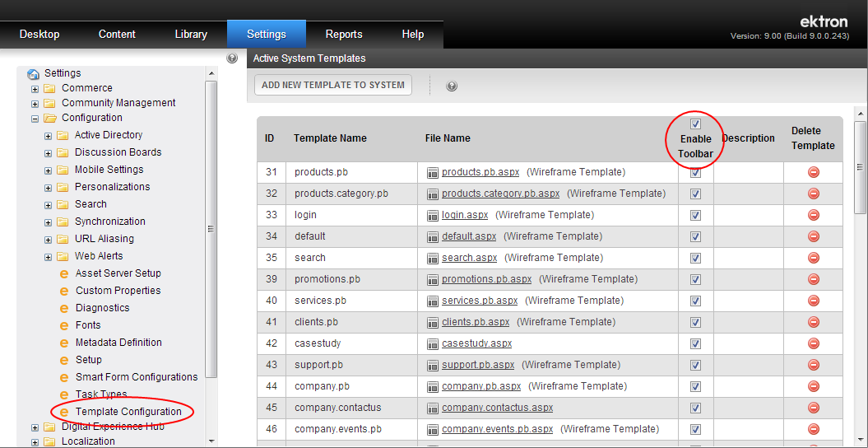The image size is (868, 448).
Task: Remove casestudy template with delete icon
Action: point(813,343)
